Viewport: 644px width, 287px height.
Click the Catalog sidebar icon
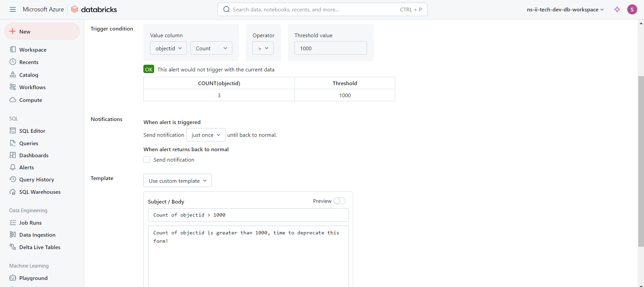tap(13, 74)
